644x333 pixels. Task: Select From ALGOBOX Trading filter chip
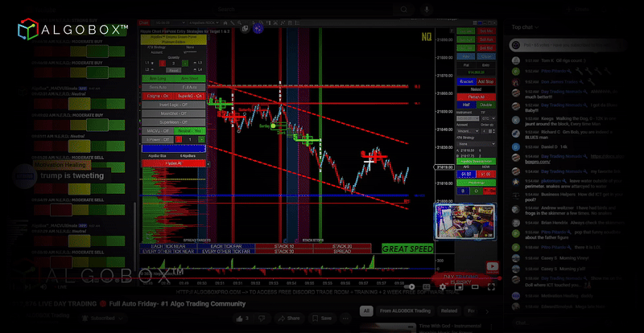pos(407,310)
